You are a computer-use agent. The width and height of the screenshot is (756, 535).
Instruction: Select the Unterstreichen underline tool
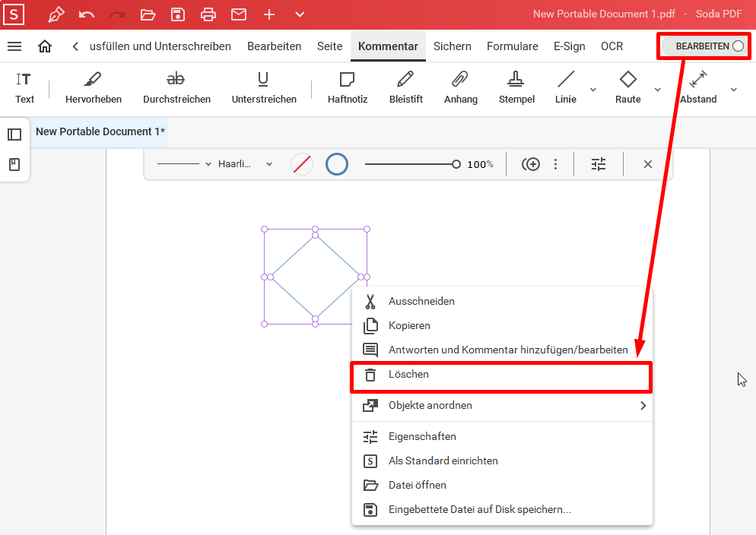[264, 88]
